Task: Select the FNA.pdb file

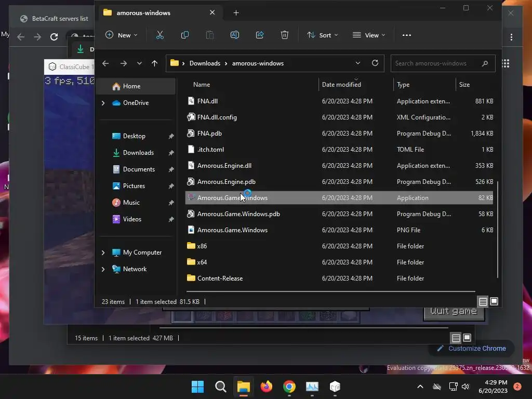Action: (339, 134)
